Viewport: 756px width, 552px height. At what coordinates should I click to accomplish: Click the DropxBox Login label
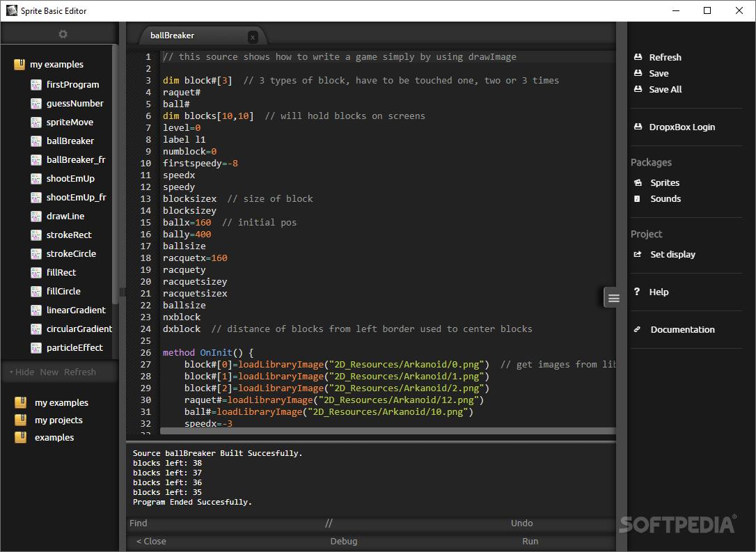coord(682,127)
